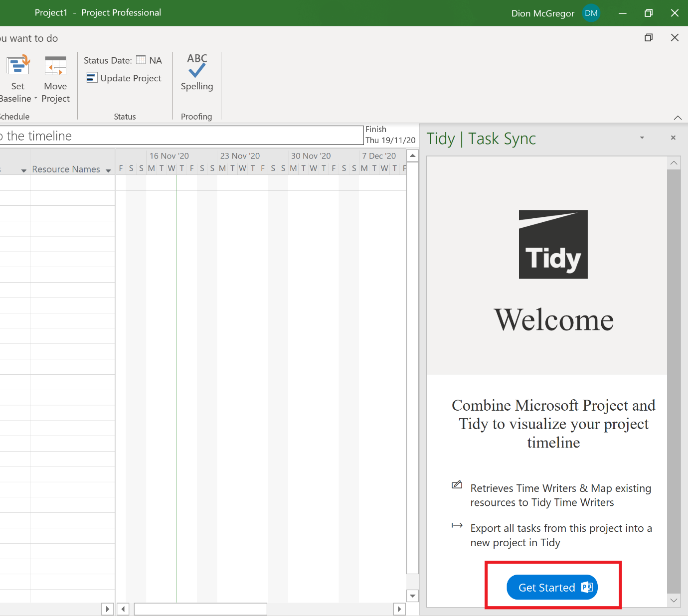Click the Status Date calendar icon

pos(140,60)
